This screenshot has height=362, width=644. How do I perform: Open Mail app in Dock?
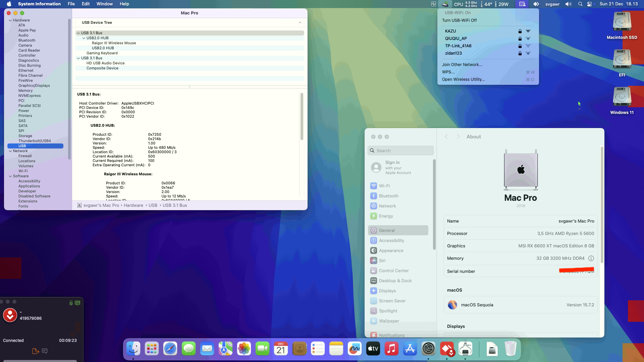207,349
